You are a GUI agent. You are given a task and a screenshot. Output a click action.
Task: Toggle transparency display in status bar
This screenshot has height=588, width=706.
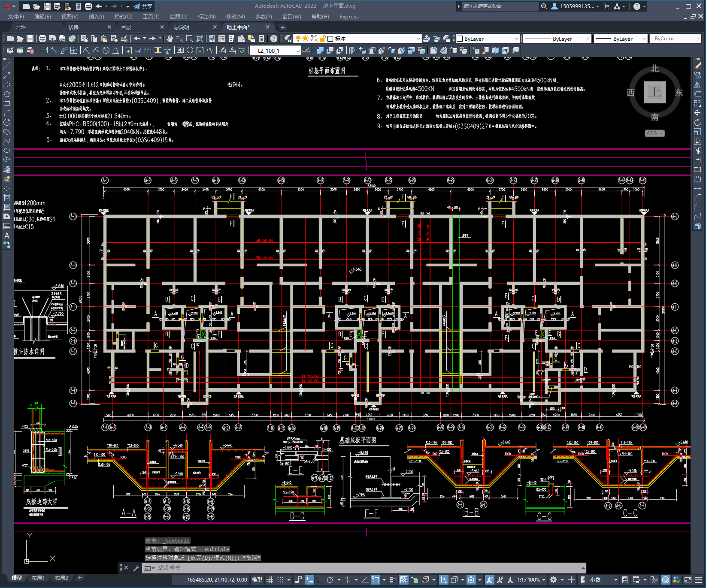(x=404, y=580)
